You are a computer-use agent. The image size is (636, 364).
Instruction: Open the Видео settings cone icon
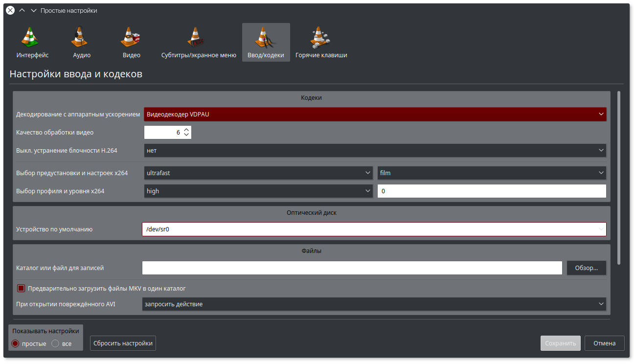coord(131,38)
